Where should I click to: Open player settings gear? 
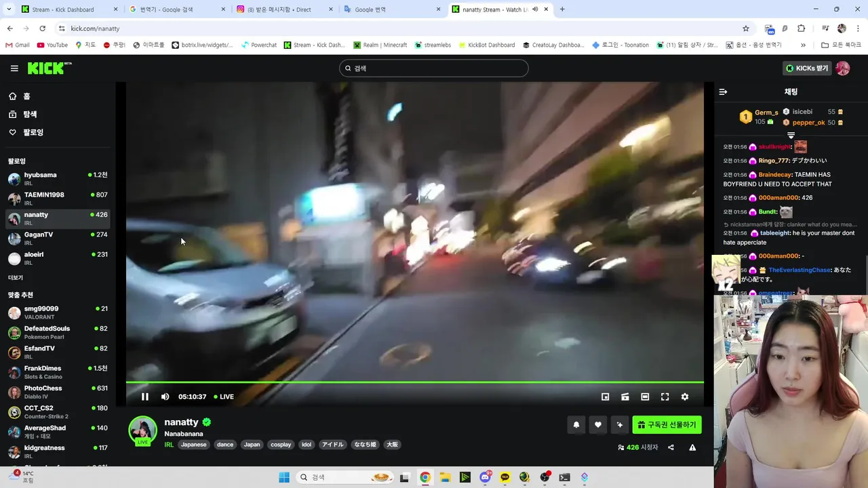coord(685,396)
